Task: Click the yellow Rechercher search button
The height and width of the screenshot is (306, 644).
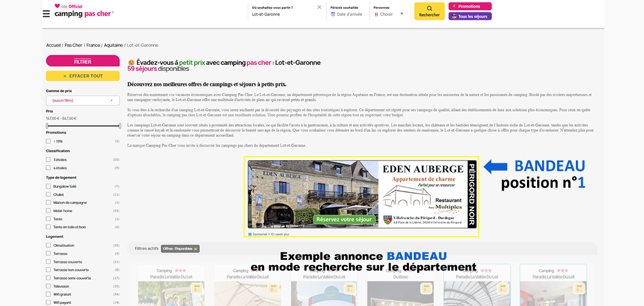Action: pos(429,11)
